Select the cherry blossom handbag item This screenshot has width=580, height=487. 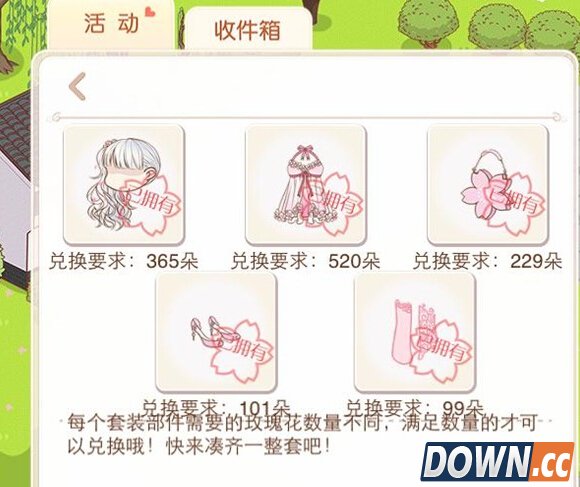coord(488,185)
